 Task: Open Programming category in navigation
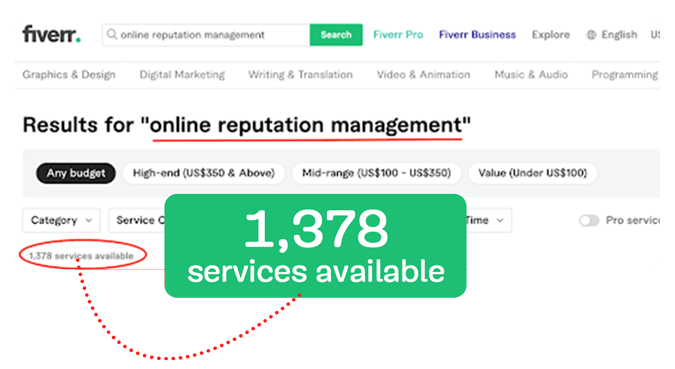(x=625, y=74)
